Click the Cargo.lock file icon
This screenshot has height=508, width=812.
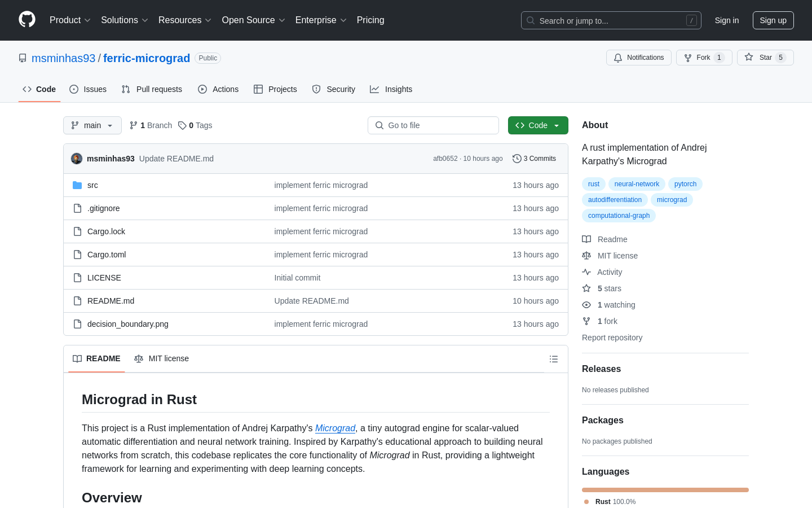(x=77, y=231)
